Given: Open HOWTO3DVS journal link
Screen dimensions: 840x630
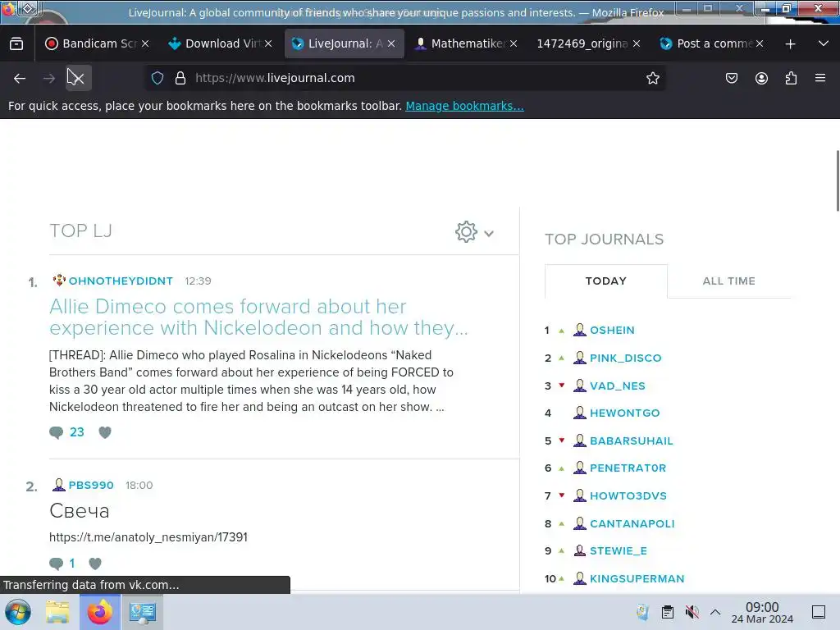Looking at the screenshot, I should point(628,496).
